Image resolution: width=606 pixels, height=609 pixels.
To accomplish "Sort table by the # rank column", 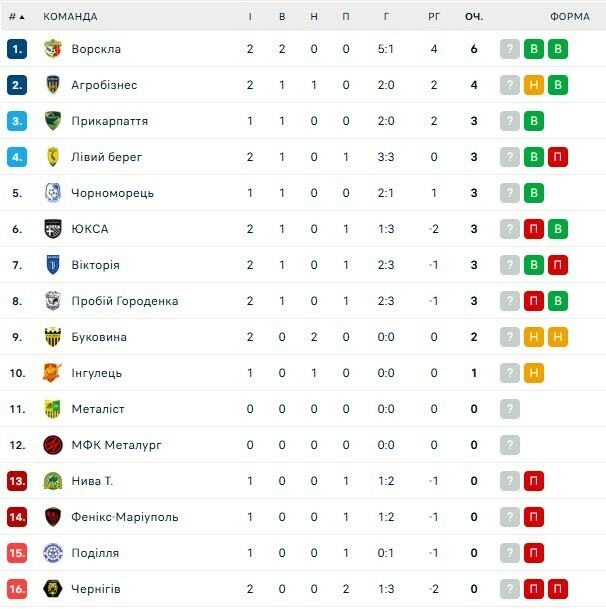I will [x=16, y=16].
